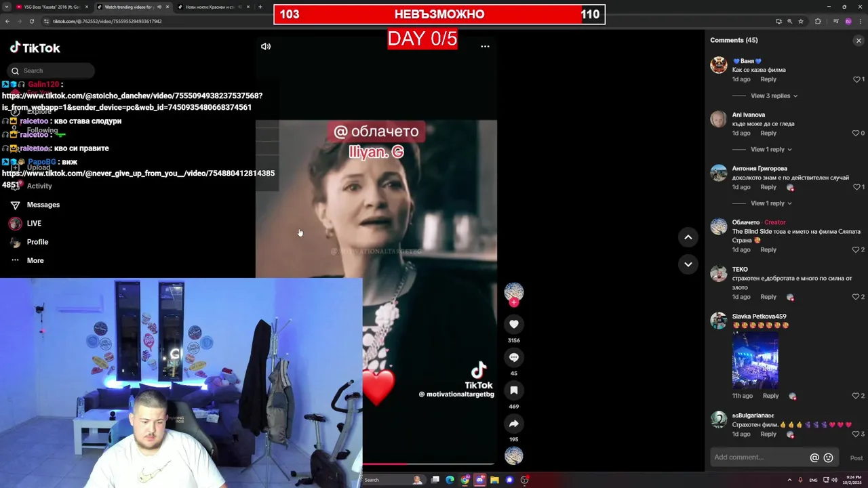Click the TikTok logo
The image size is (868, 488).
click(35, 48)
